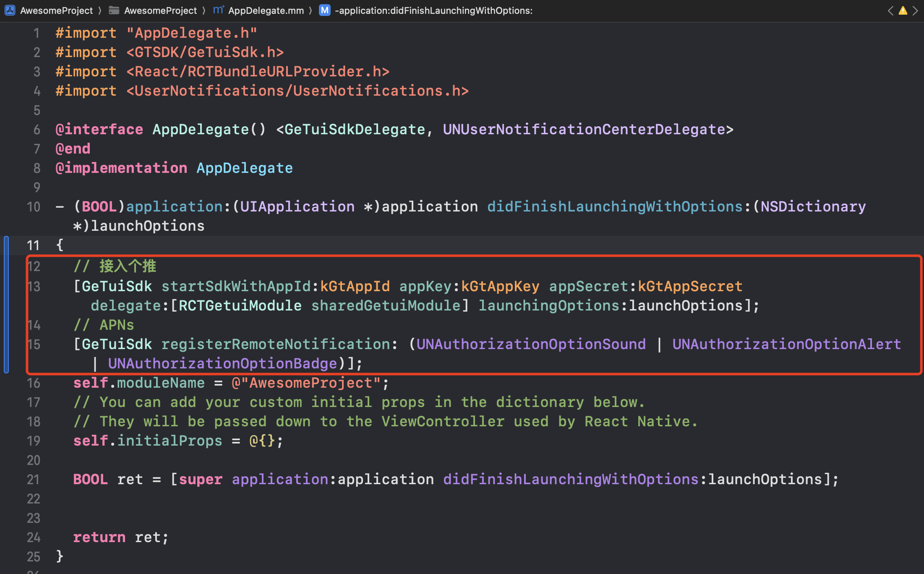This screenshot has width=924, height=574.
Task: Go to next issue arrow
Action: coord(915,10)
